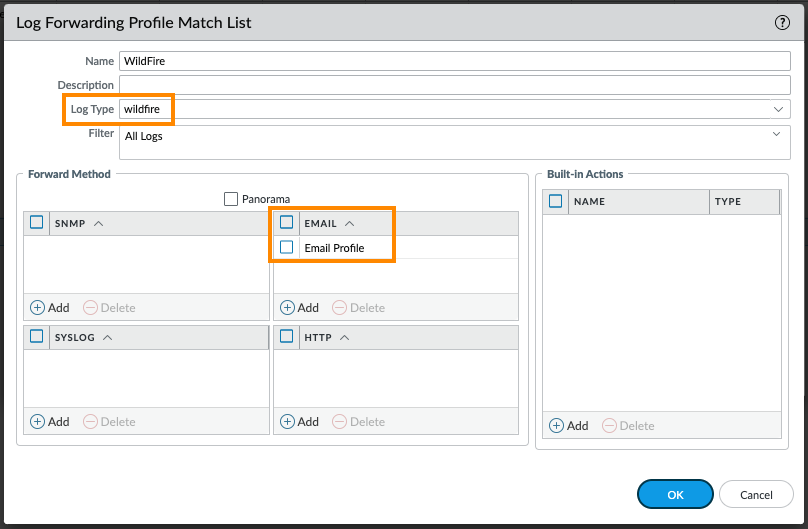This screenshot has height=529, width=808.
Task: Sort the SYSLOG column with its caret
Action: (107, 338)
